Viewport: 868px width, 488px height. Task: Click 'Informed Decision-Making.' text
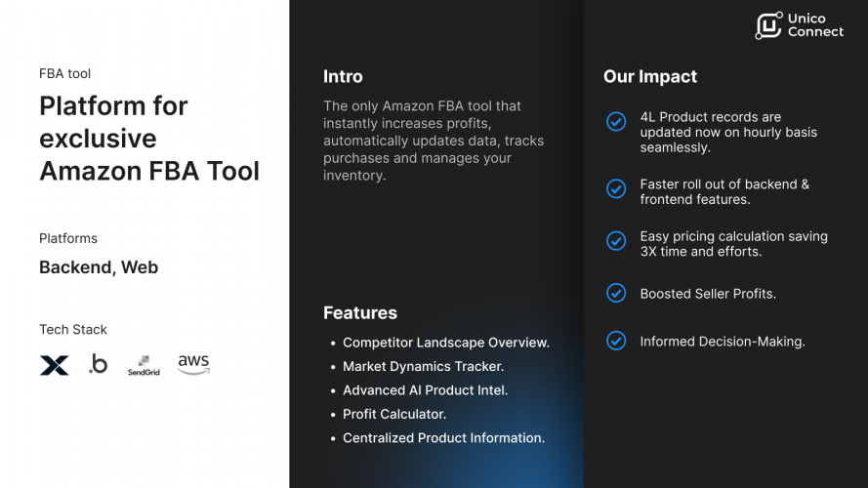723,342
